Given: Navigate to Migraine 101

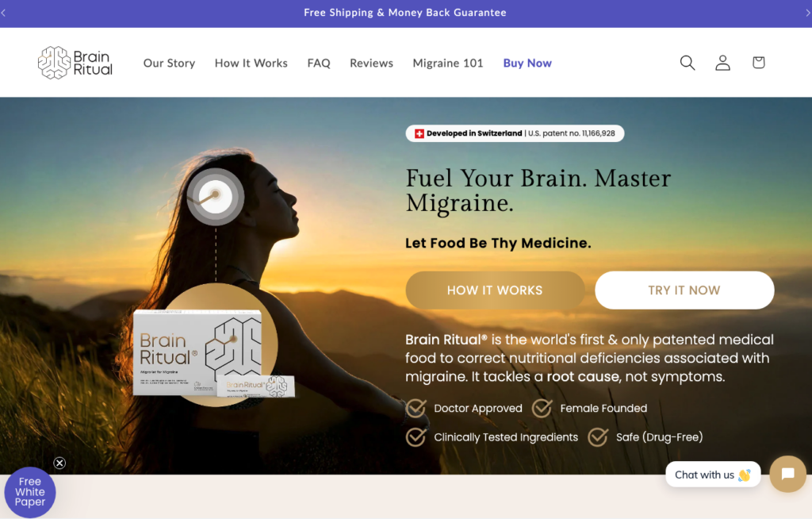Looking at the screenshot, I should pos(447,63).
